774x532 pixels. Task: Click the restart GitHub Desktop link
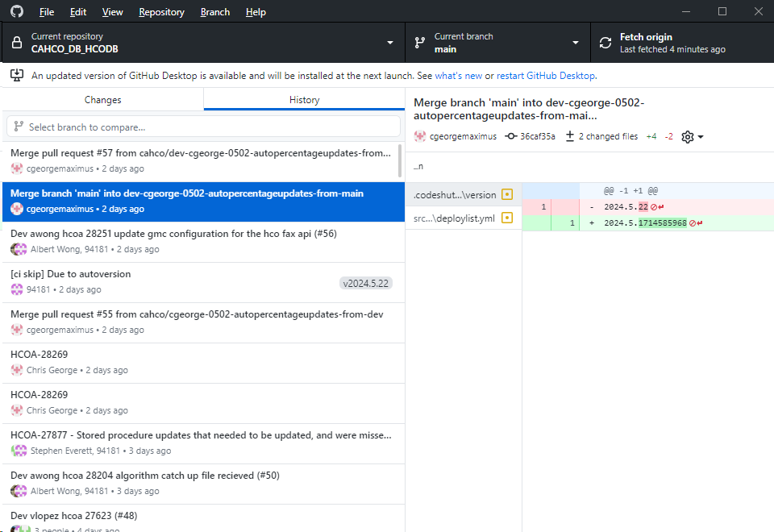(546, 76)
